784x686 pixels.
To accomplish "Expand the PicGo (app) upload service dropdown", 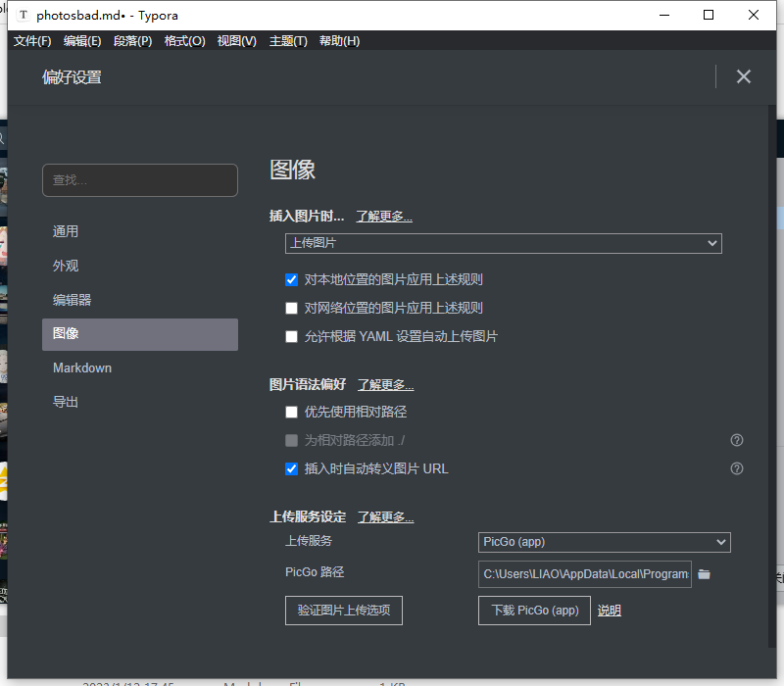I will point(604,542).
